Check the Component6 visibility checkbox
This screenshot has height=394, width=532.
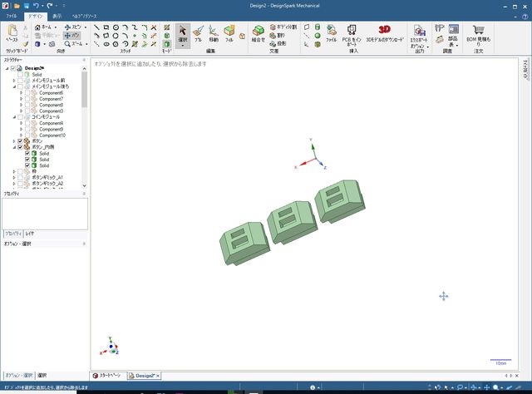tap(27, 92)
